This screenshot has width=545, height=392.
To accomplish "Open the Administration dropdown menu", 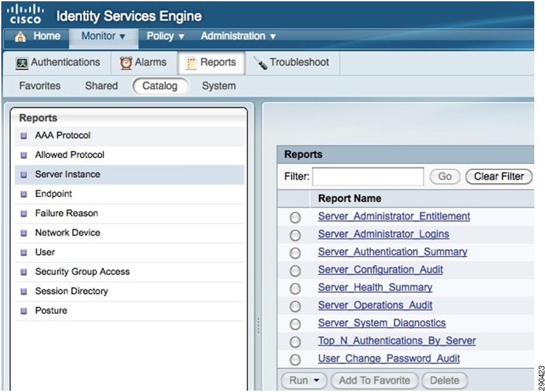I will point(238,36).
